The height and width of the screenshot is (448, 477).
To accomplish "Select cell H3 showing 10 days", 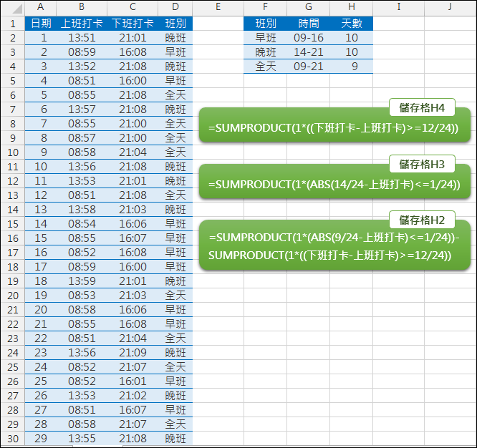I will point(352,52).
